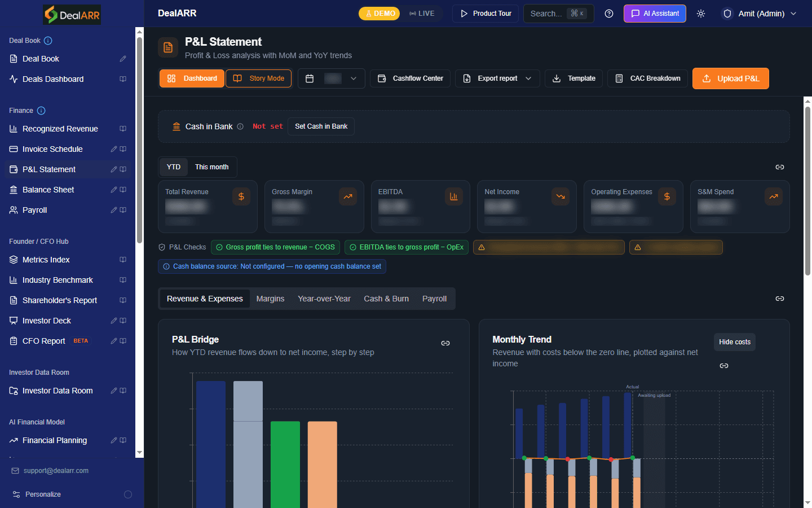Click the dollar icon on Total Revenue card
Screen dimensions: 812x508
point(241,196)
